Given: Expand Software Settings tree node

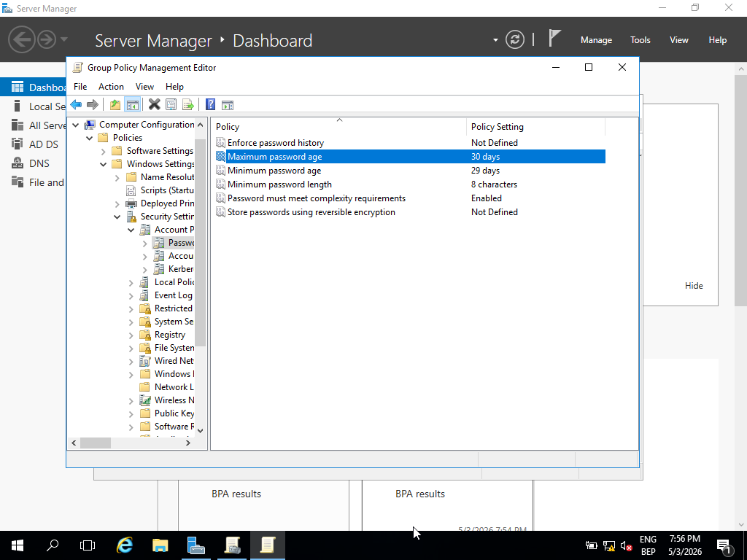Looking at the screenshot, I should (x=104, y=152).
